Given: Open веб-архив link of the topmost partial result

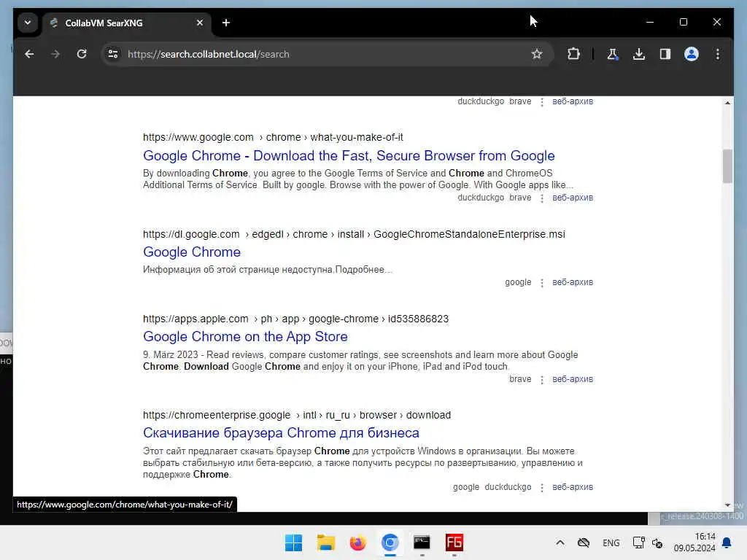Looking at the screenshot, I should (x=573, y=101).
